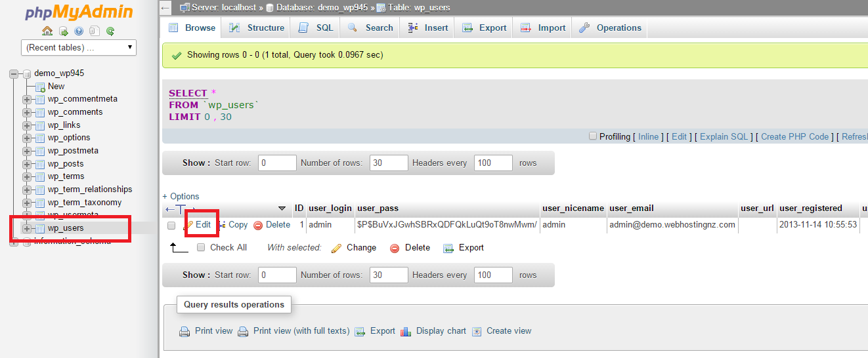
Task: Click the red Delete row icon
Action: (258, 225)
